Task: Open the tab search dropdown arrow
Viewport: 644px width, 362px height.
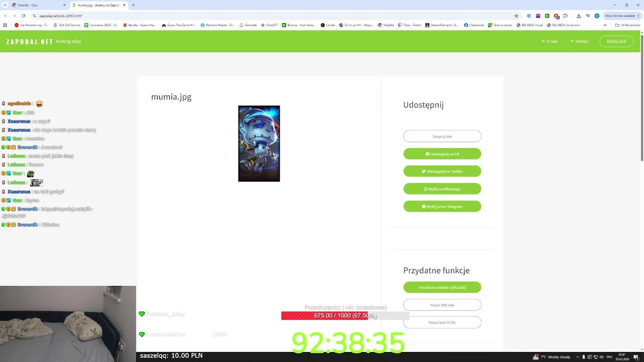Action: coord(5,5)
